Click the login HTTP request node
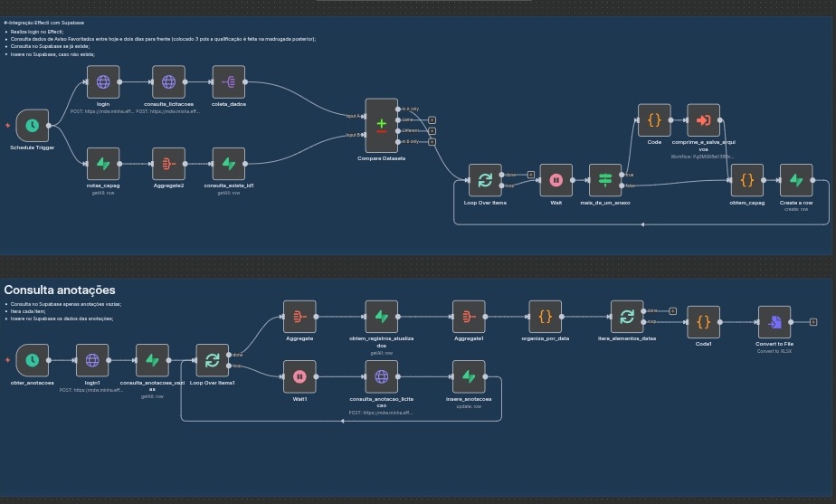Viewport: 836px width, 504px height. tap(103, 81)
